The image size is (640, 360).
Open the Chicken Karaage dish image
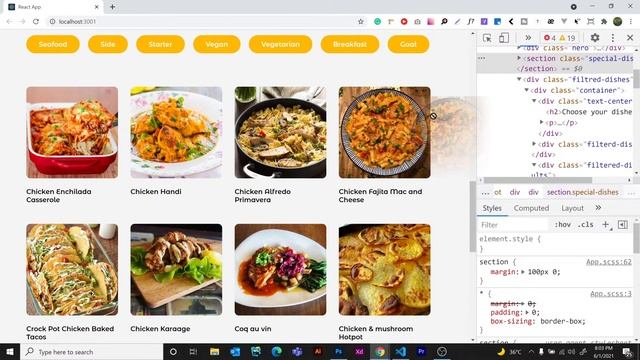pyautogui.click(x=176, y=269)
